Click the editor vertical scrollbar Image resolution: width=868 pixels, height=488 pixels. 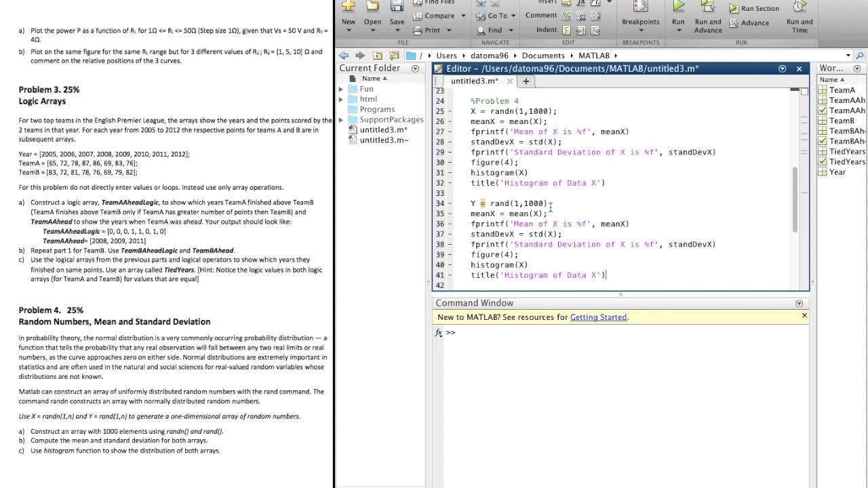795,200
